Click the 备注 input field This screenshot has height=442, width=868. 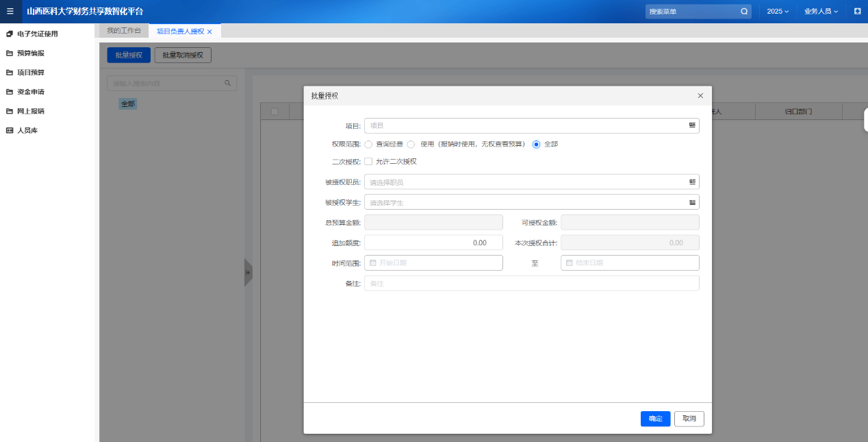531,284
